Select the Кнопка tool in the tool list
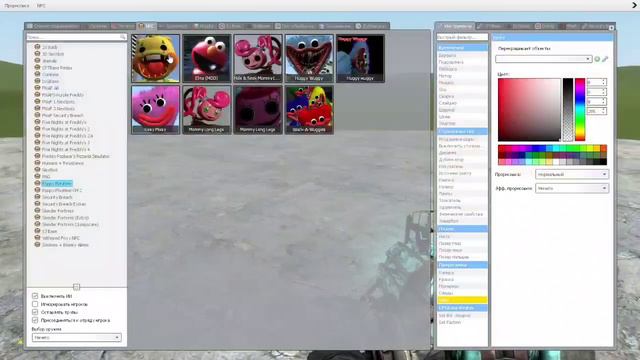 462,180
